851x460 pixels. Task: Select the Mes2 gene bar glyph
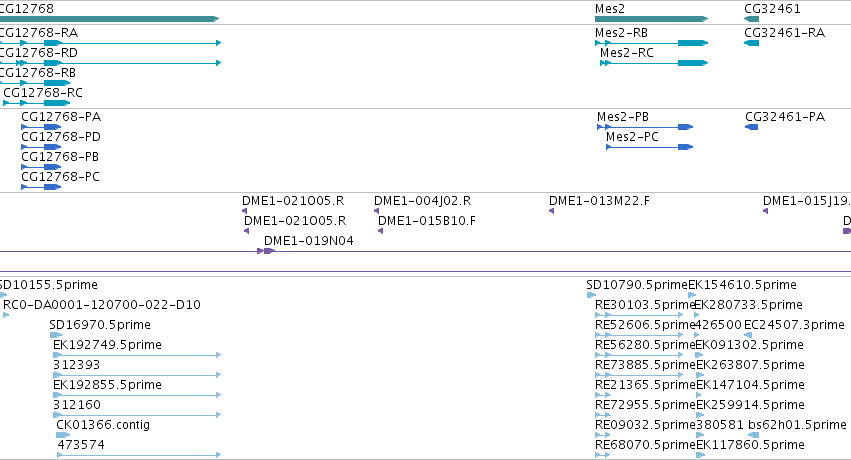[x=651, y=19]
